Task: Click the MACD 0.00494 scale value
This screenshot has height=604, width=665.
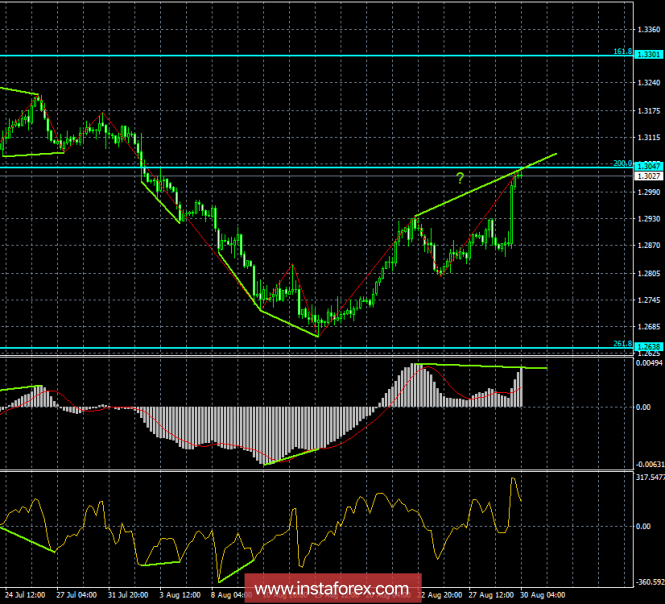Action: [x=649, y=363]
